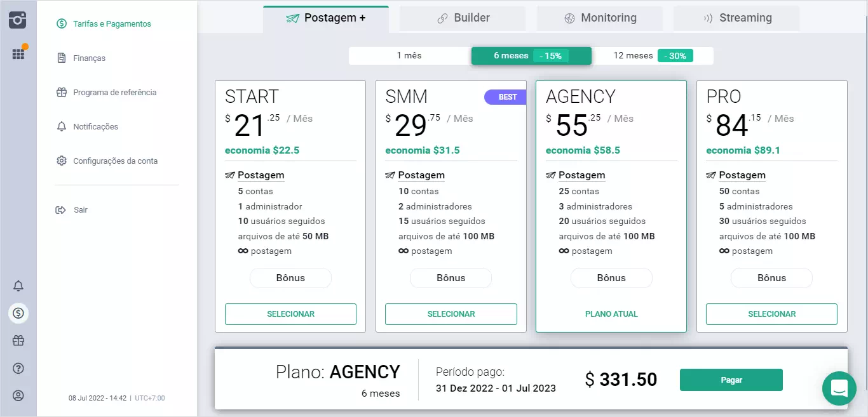Open Finanças in the sidebar menu

[x=89, y=58]
